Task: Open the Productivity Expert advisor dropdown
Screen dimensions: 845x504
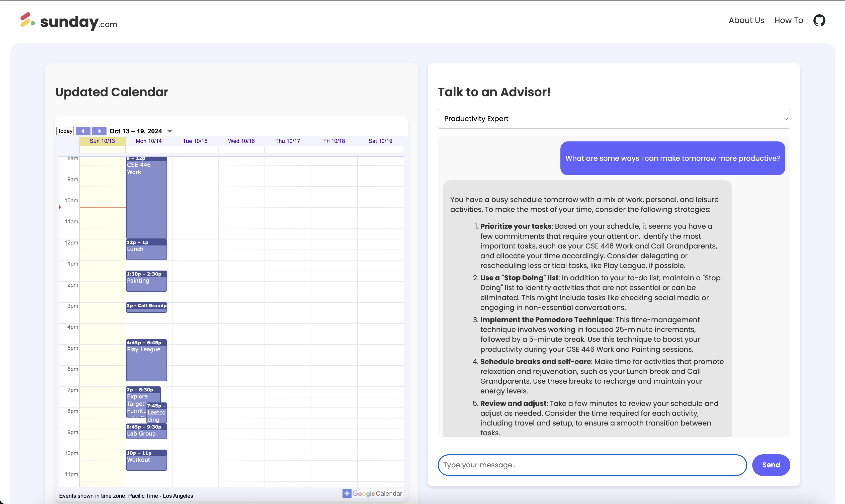Action: pos(613,119)
